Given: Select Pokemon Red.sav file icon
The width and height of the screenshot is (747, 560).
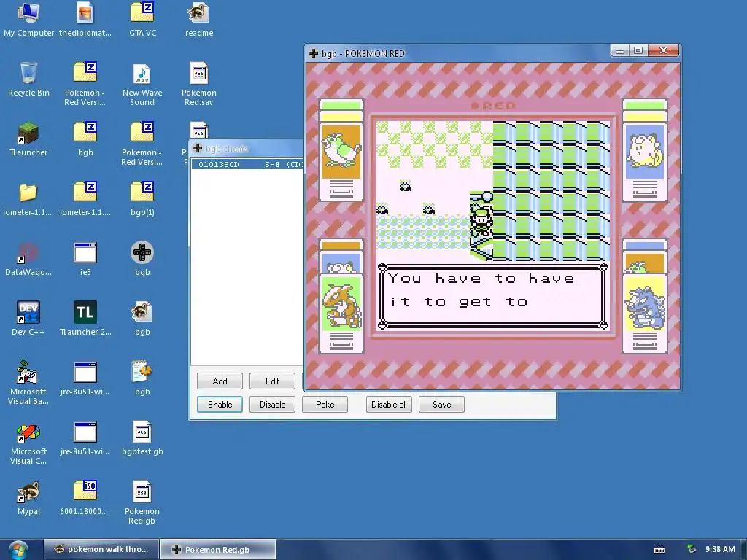Looking at the screenshot, I should click(x=198, y=84).
